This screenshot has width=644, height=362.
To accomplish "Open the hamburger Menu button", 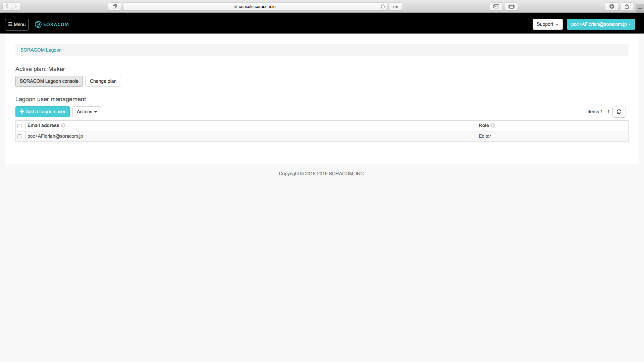I will 17,24.
